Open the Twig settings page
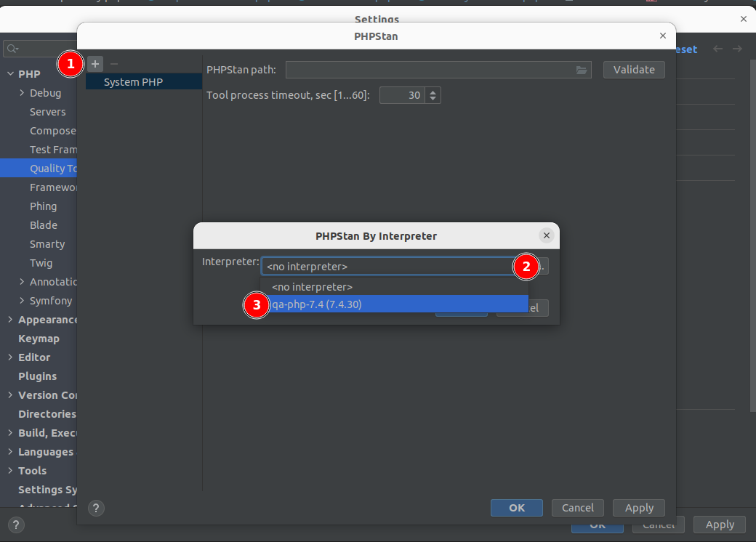This screenshot has width=756, height=542. click(41, 262)
